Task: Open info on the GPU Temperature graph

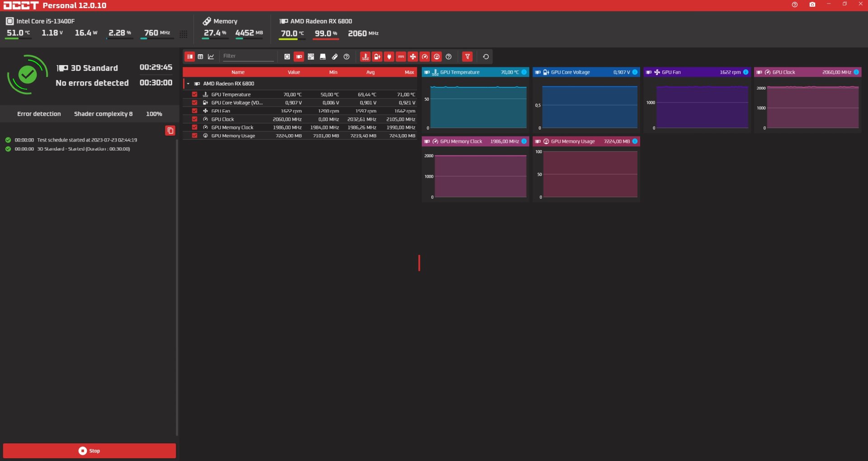Action: [524, 72]
